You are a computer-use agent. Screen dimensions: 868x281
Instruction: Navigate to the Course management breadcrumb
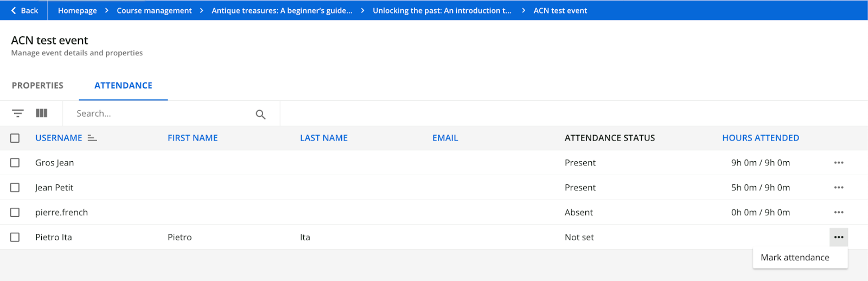coord(154,10)
